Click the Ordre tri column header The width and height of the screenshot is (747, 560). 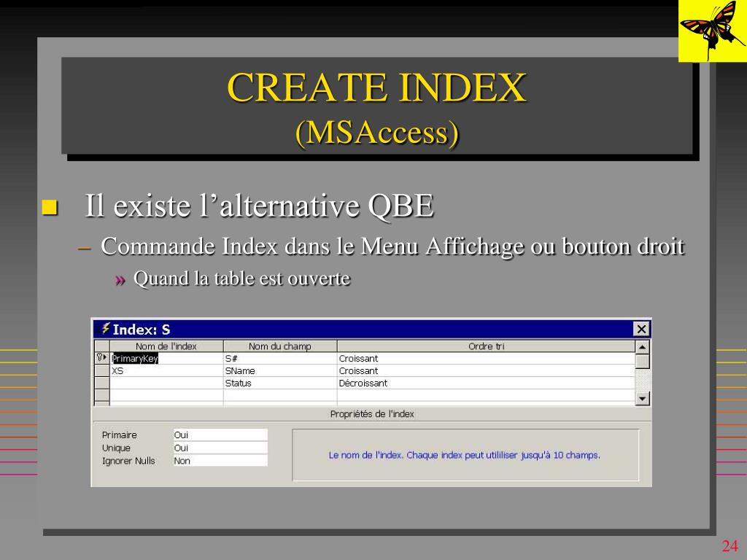[486, 346]
